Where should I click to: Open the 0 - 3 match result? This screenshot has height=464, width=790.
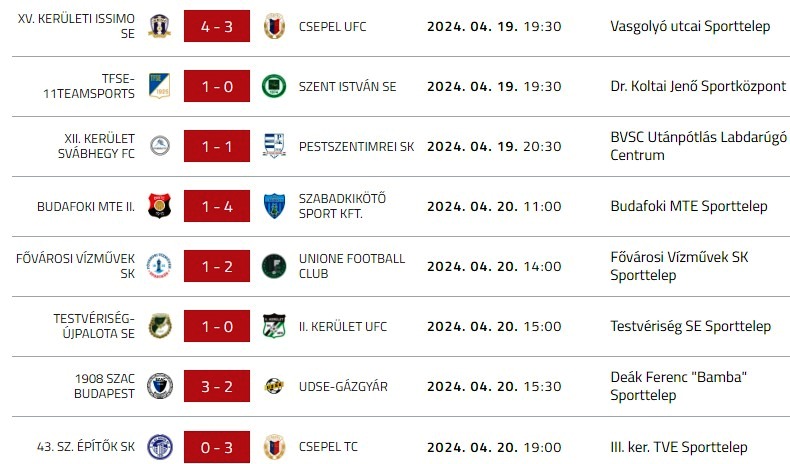click(x=217, y=446)
